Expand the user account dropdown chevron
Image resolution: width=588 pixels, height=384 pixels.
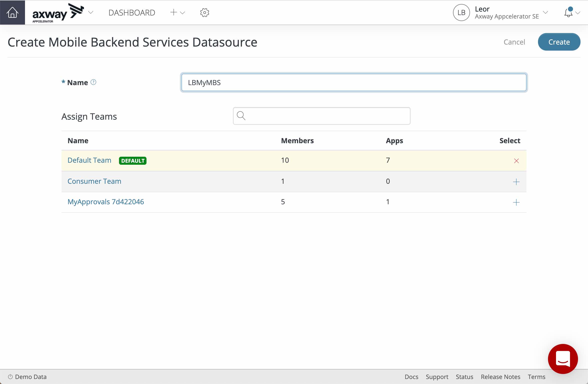click(545, 12)
